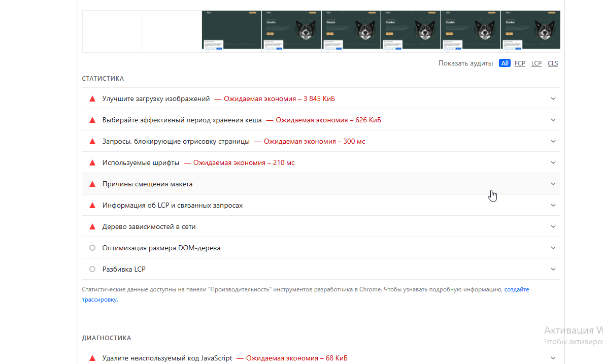Viewport: 603px width, 364px height.
Task: Click 'Оптимизация размера DOM-дерева' audit title
Action: 161,248
